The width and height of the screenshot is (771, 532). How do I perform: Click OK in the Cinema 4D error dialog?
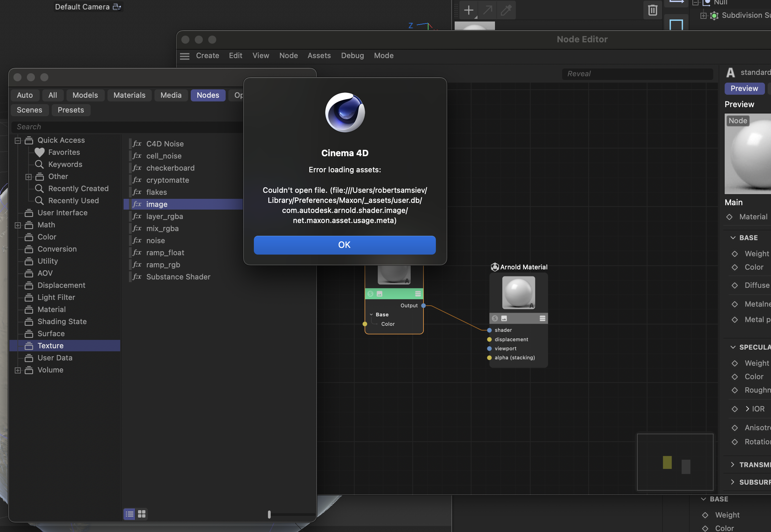tap(345, 245)
